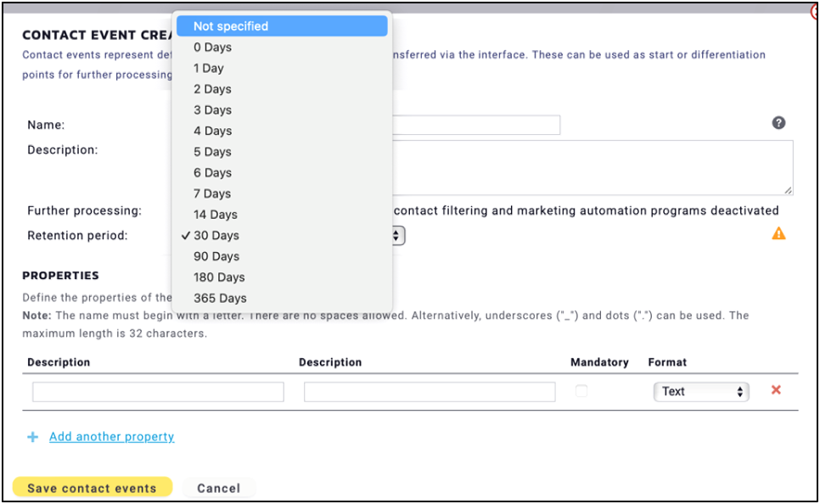
Task: Choose '2 Days' retention option
Action: coord(282,89)
